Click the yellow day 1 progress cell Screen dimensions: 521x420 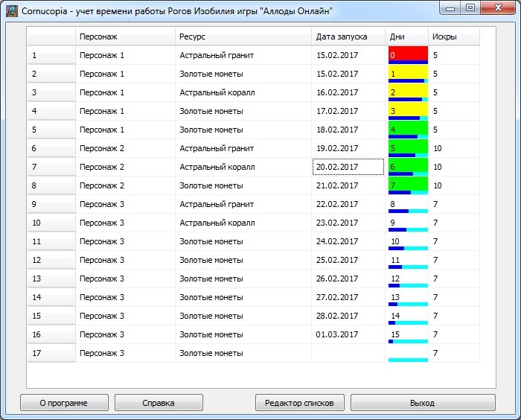tap(408, 74)
